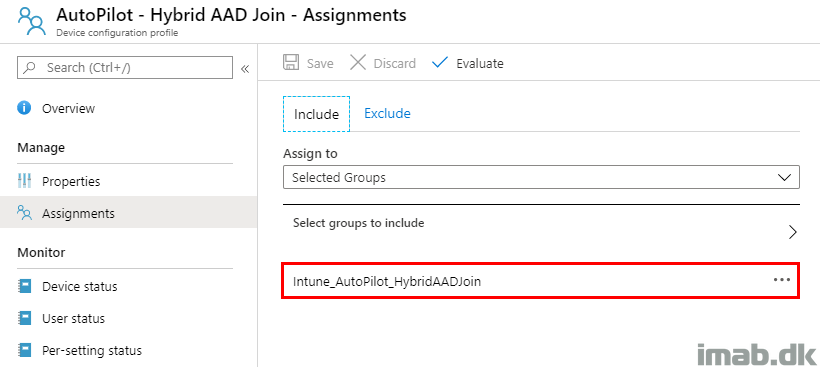Select the Include tab
Viewport: 820px width, 367px height.
click(316, 114)
